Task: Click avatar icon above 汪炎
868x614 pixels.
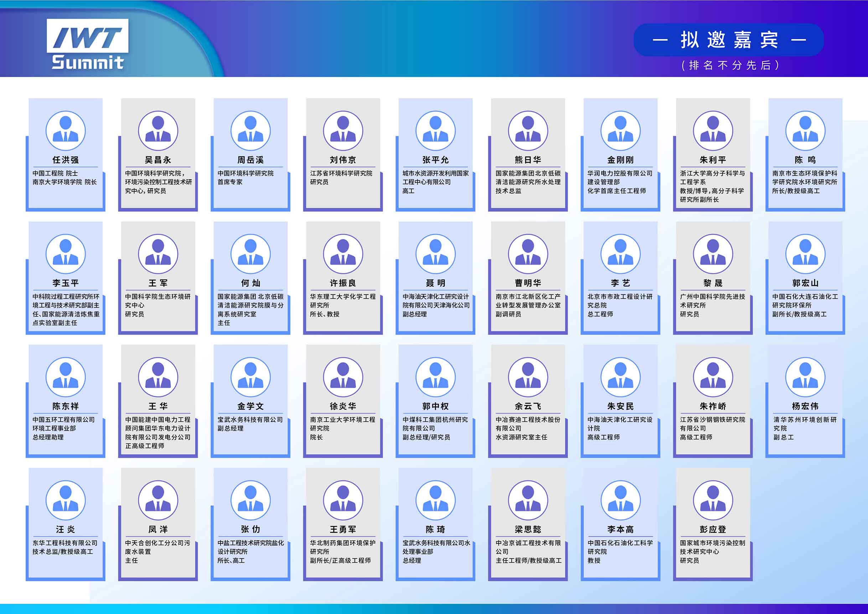Action: (x=66, y=500)
